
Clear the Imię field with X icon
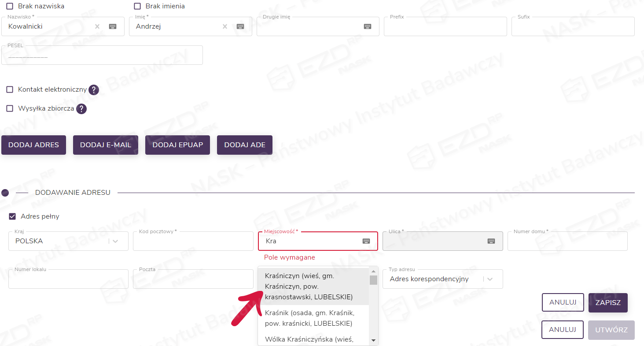pos(224,26)
